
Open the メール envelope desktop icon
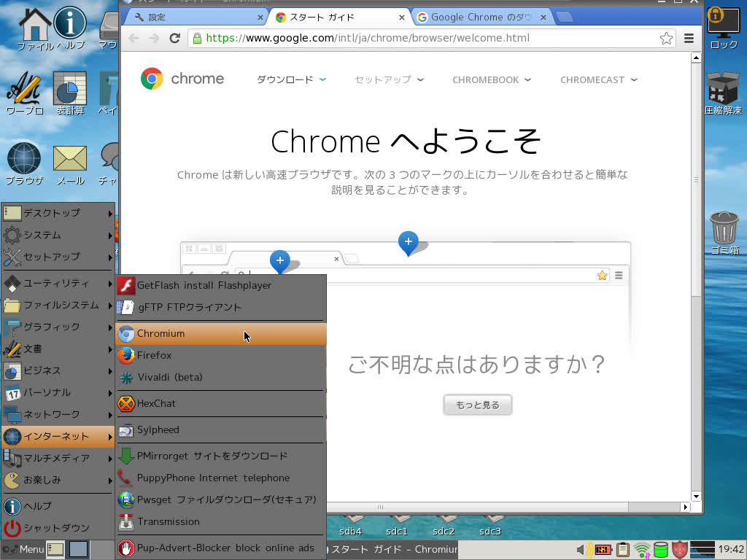tap(70, 165)
